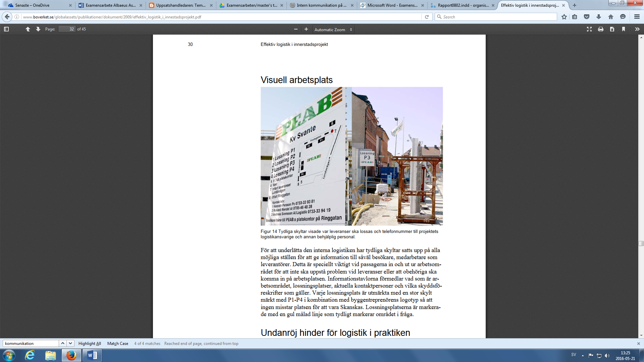This screenshot has height=362, width=644.
Task: Open Firefox downloads panel
Action: click(599, 17)
